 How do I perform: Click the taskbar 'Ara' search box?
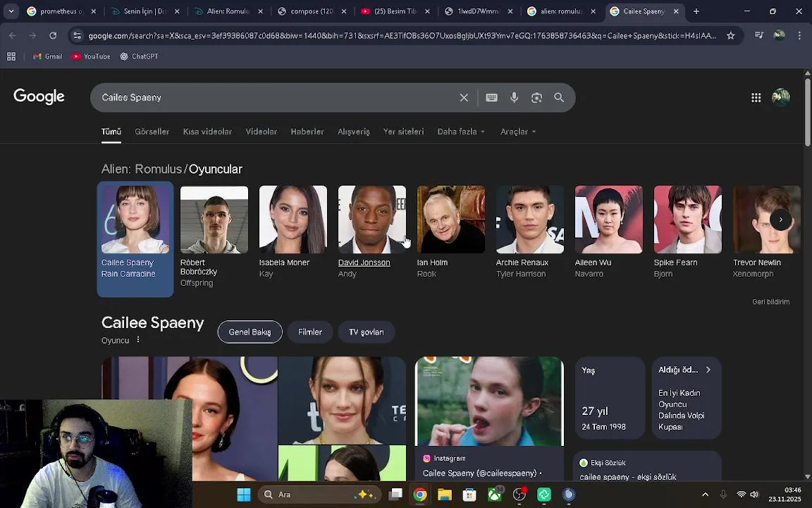(320, 495)
